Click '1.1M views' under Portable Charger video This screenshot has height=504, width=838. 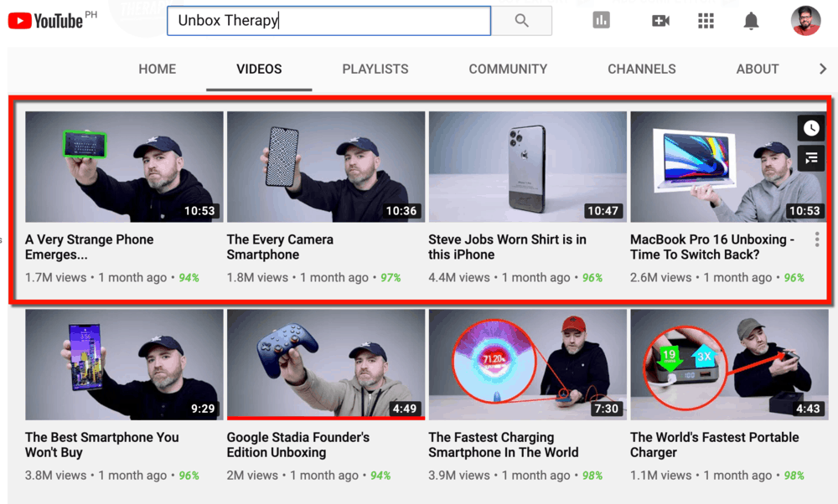[x=660, y=476]
